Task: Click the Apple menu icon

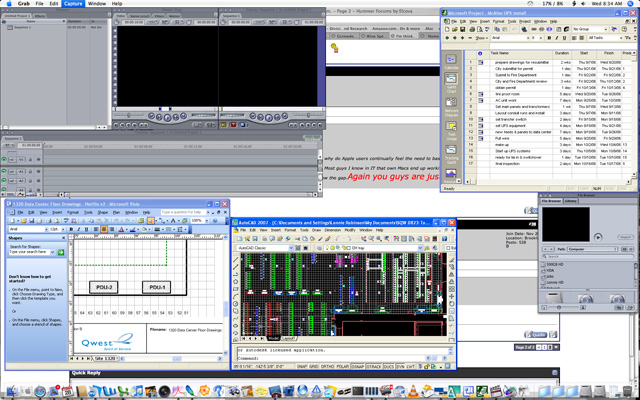Action: coord(8,4)
